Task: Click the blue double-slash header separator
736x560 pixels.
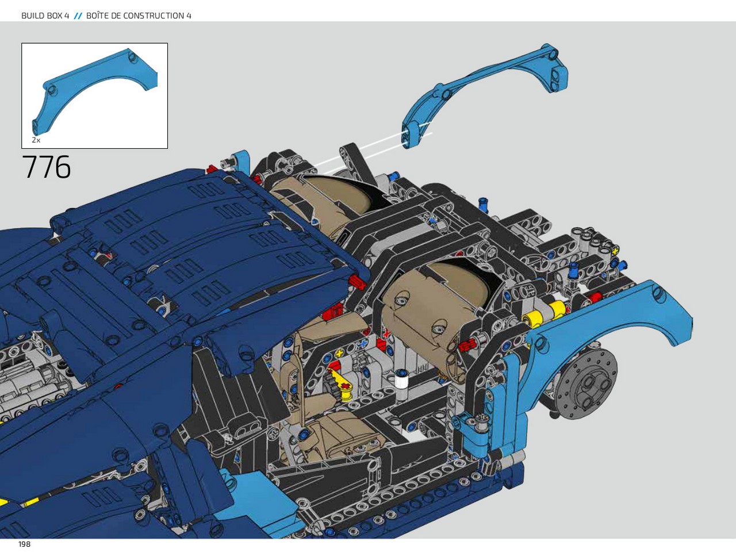Action: 78,16
